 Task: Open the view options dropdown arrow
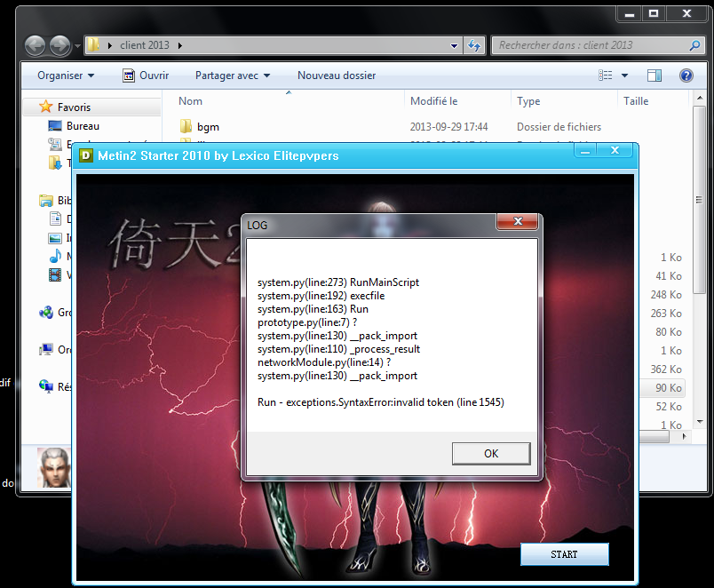point(625,75)
